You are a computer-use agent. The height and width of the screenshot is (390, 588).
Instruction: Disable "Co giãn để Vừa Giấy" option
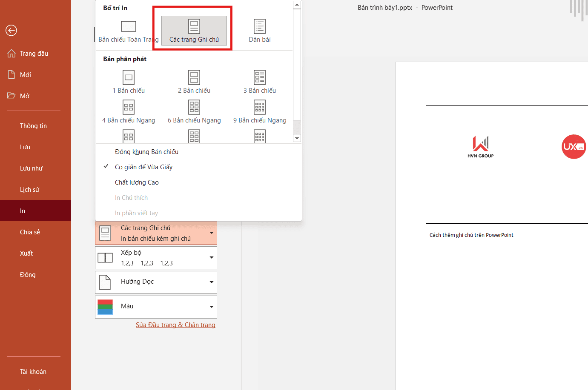click(x=143, y=167)
